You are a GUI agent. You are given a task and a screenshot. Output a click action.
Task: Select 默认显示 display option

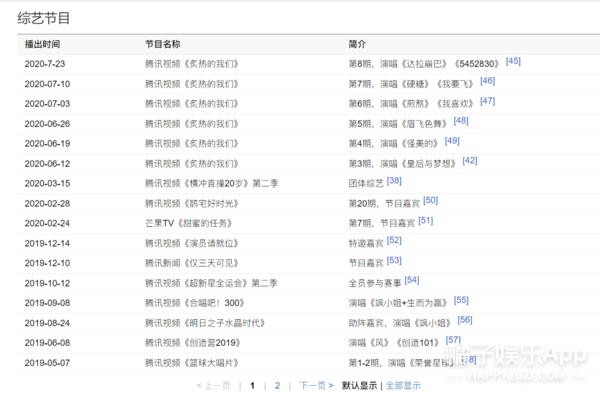(x=359, y=386)
